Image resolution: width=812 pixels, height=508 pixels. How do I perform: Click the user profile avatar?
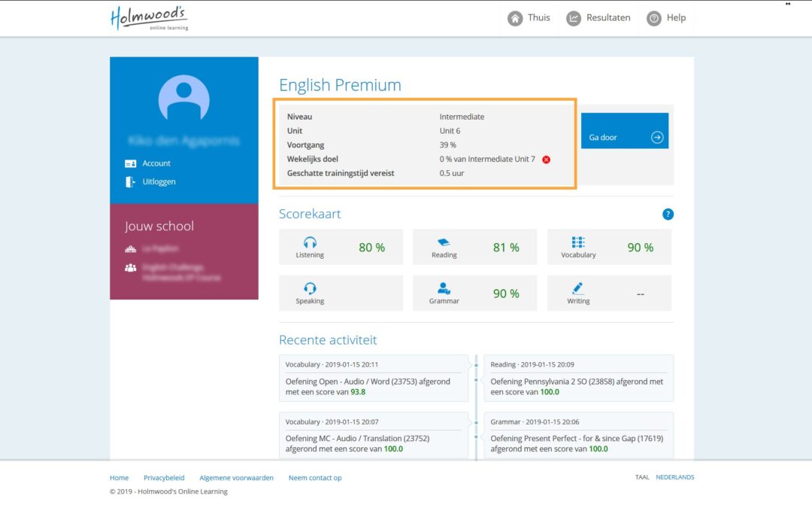point(184,99)
